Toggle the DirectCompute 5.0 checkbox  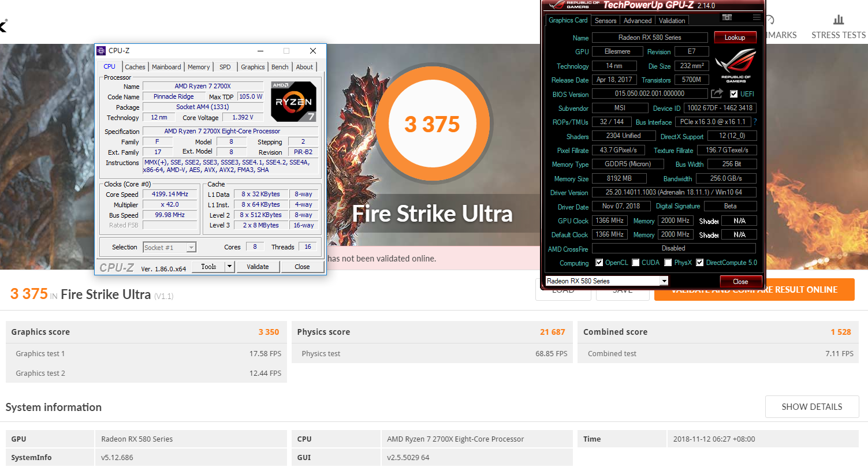[700, 263]
